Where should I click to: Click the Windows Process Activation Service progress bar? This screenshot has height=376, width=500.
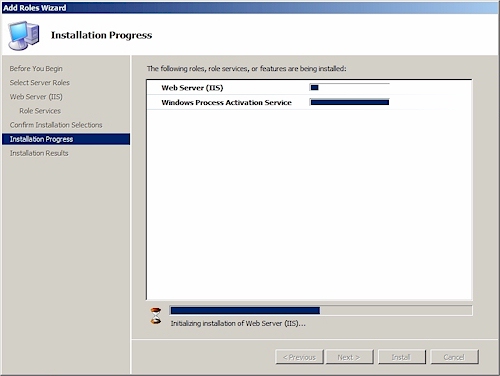click(349, 102)
